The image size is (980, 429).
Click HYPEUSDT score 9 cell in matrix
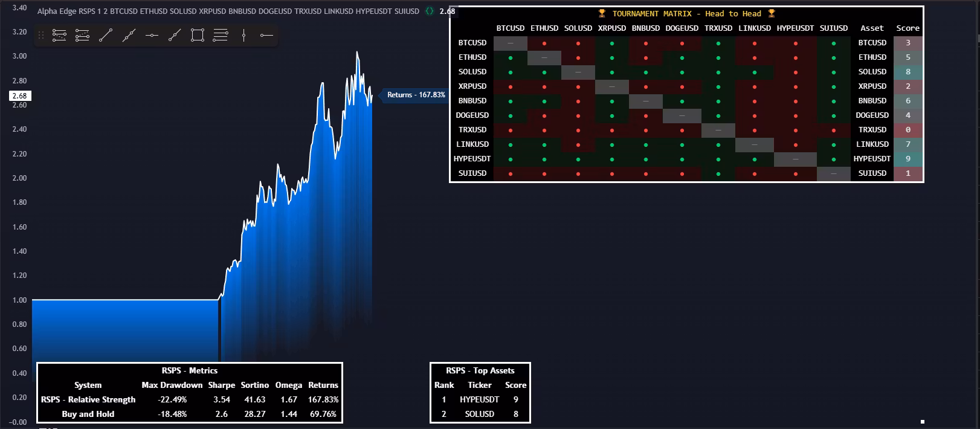click(x=907, y=159)
